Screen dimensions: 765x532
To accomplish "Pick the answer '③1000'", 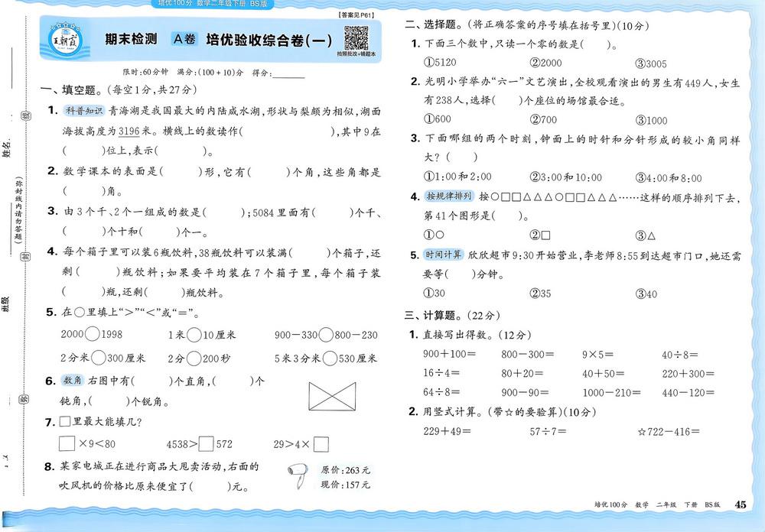I will tap(651, 121).
